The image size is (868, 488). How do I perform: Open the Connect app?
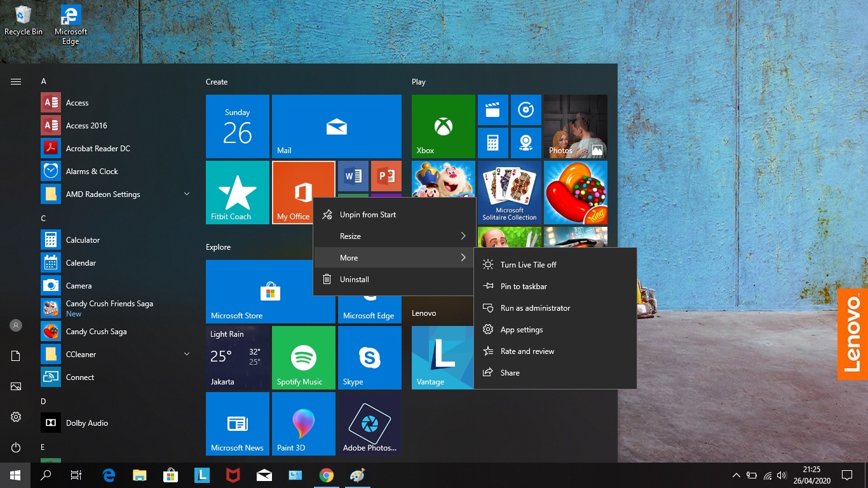(116, 377)
